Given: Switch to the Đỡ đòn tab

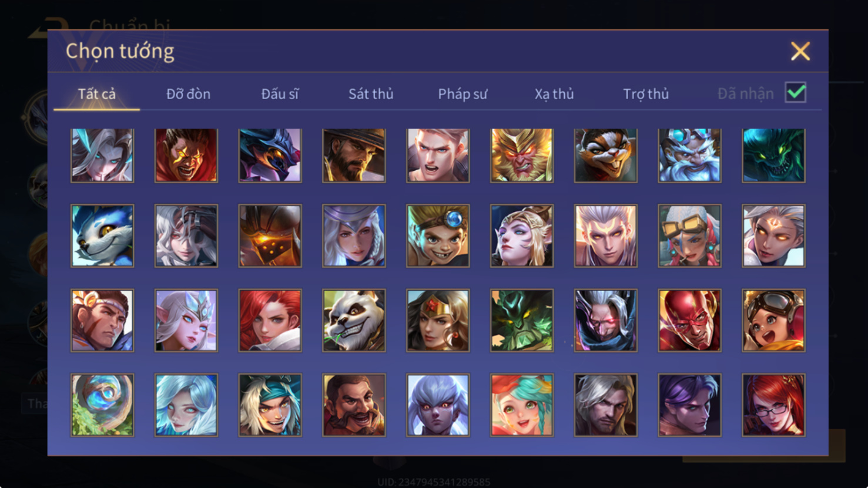Looking at the screenshot, I should (188, 94).
